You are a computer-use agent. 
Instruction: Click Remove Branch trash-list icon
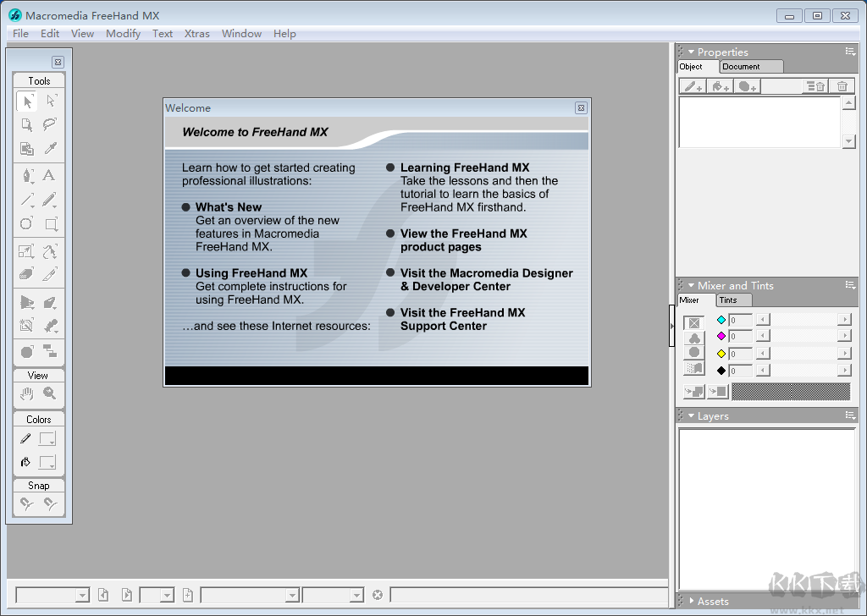point(815,86)
